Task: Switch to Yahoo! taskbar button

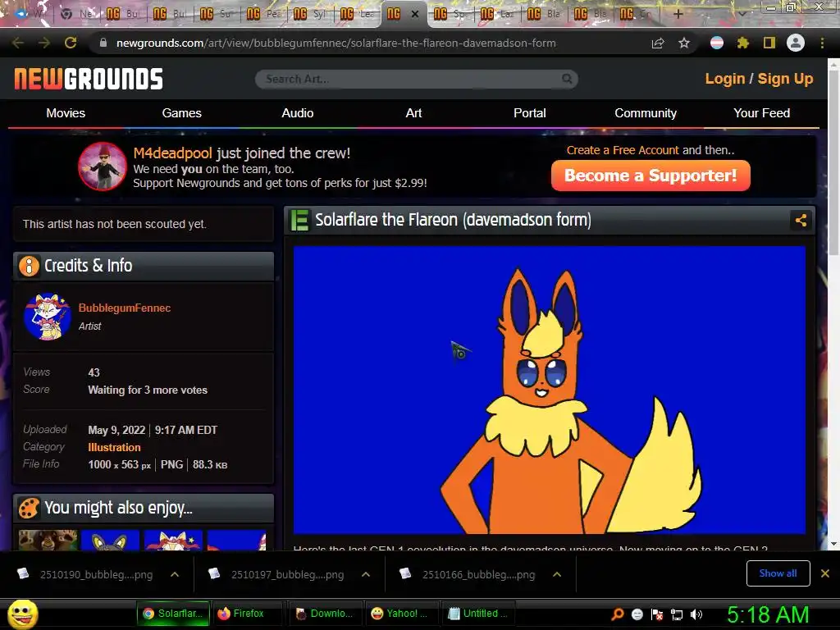Action: pos(400,614)
